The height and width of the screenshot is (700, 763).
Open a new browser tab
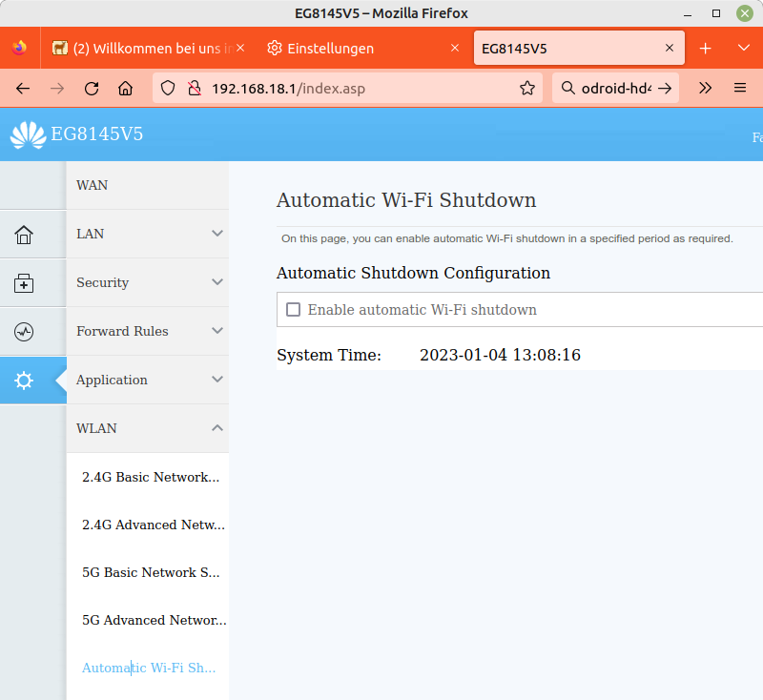pos(706,48)
